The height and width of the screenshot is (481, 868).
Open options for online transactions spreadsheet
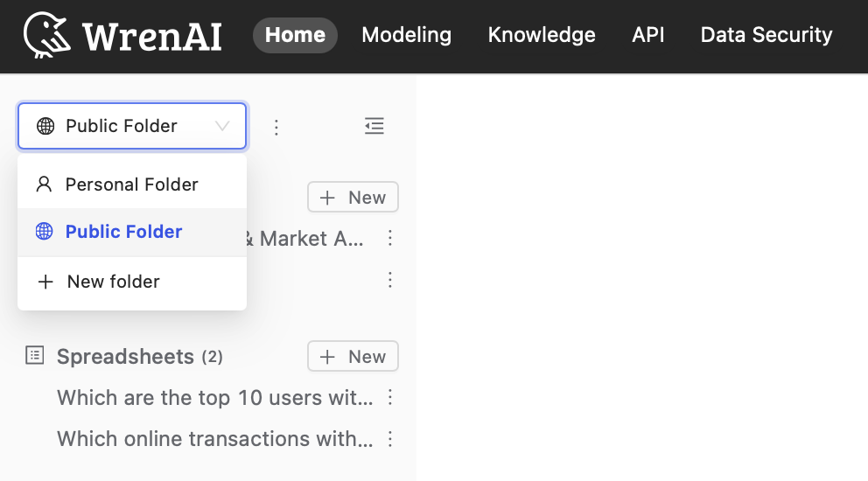pos(390,438)
